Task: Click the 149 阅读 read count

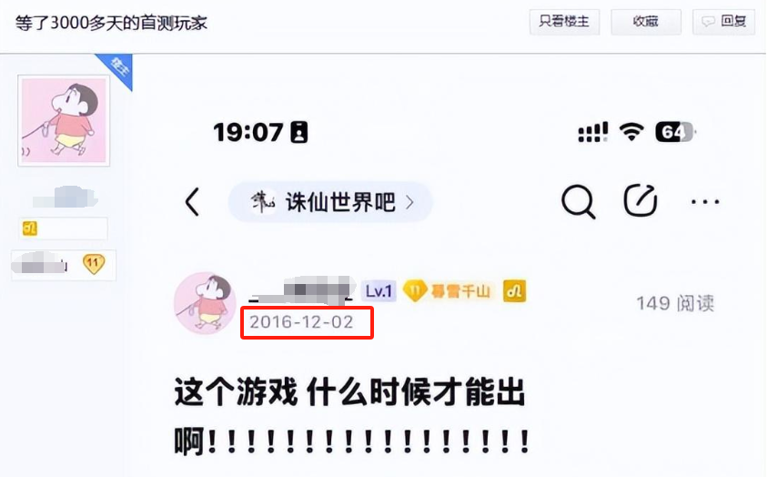Action: (675, 304)
